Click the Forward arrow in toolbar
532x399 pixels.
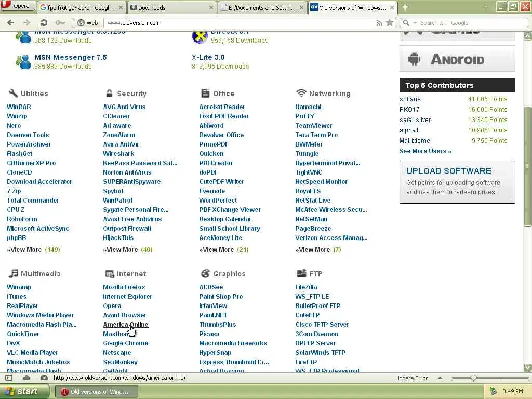(26, 23)
